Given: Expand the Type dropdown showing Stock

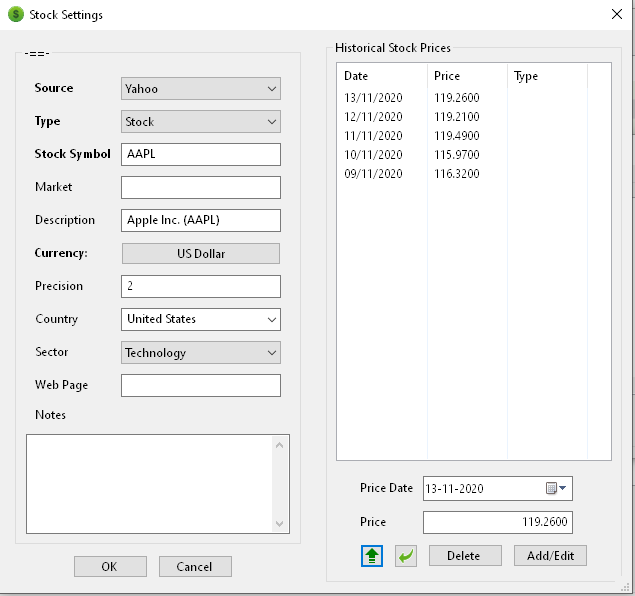Looking at the screenshot, I should tap(201, 121).
